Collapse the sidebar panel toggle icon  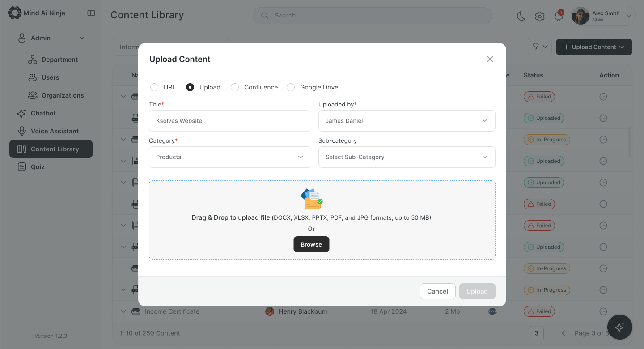coord(91,13)
